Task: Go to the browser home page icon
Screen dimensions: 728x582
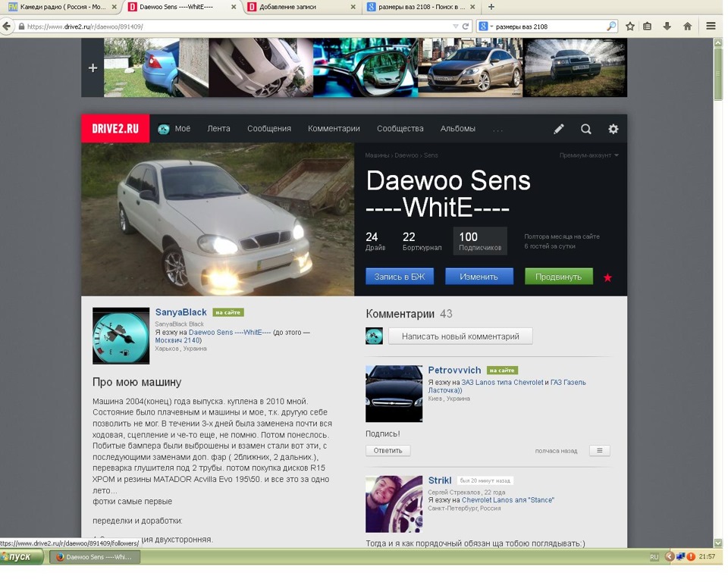Action: coord(687,27)
